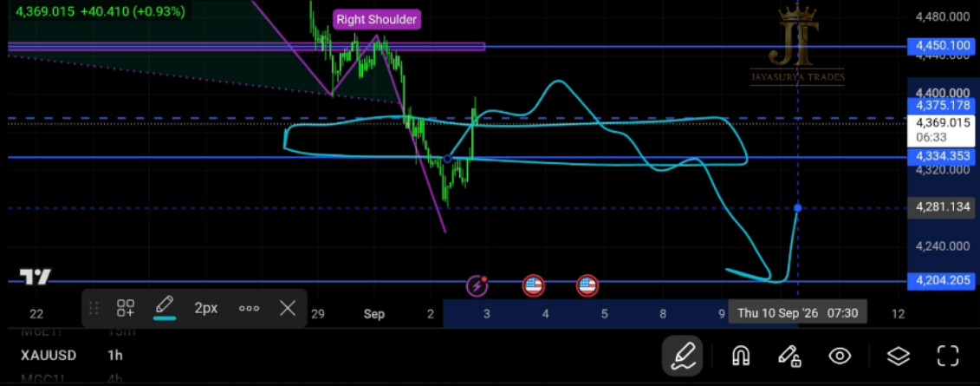Close the floating drawing toolbar with X
Screen dimensions: 980x386
(288, 308)
